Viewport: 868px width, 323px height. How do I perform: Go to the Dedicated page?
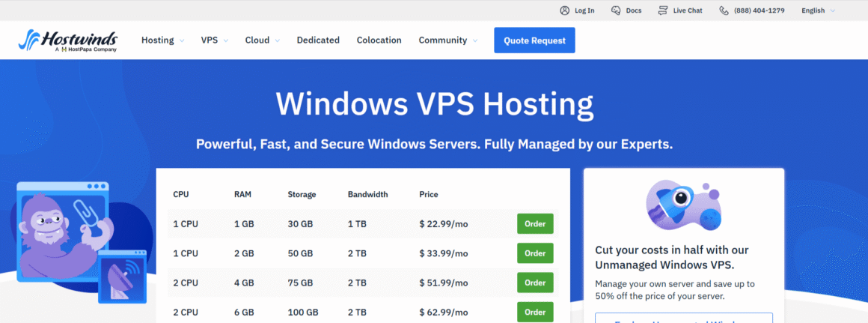318,40
